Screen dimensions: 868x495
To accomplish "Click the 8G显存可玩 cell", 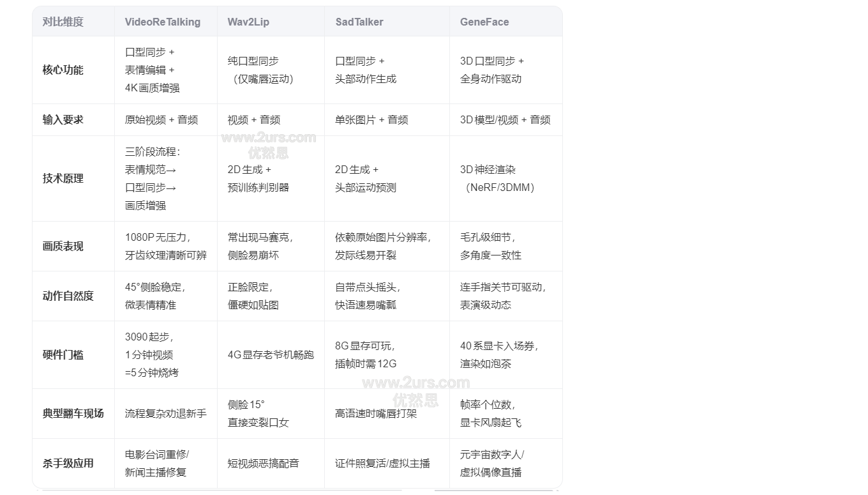I will pos(387,355).
